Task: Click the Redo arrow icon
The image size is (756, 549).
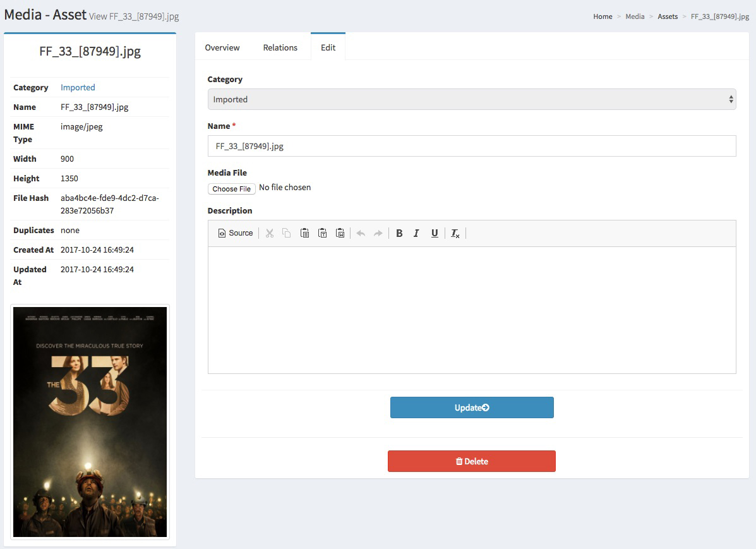Action: (x=378, y=233)
